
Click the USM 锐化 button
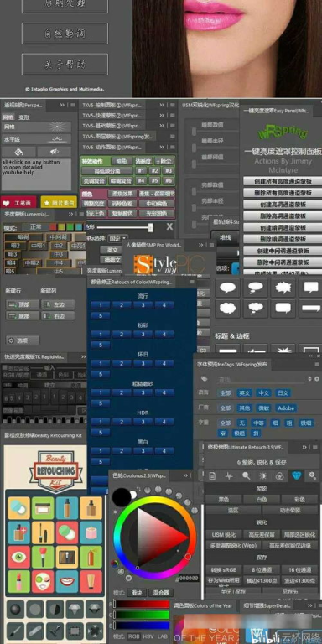coord(223,535)
